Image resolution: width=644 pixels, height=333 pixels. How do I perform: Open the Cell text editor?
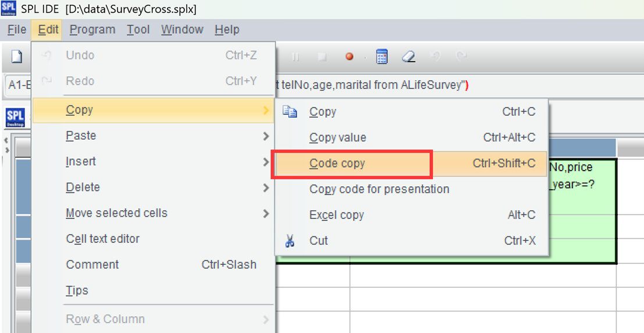coord(103,239)
